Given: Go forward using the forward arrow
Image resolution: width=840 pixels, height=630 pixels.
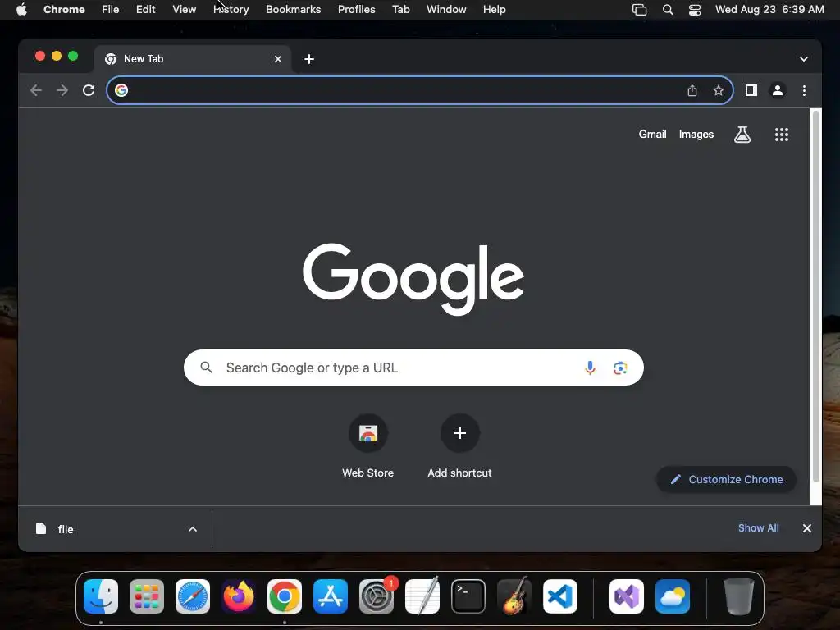Looking at the screenshot, I should point(62,90).
